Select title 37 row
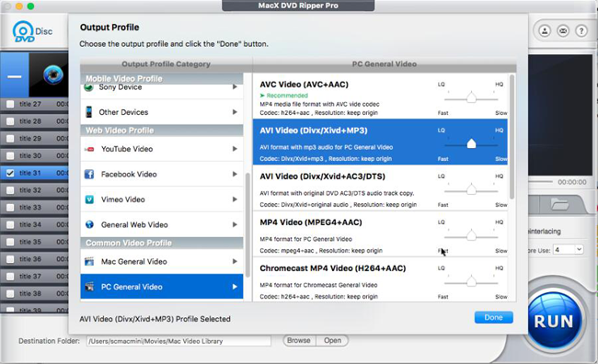The width and height of the screenshot is (598, 364). 34,277
